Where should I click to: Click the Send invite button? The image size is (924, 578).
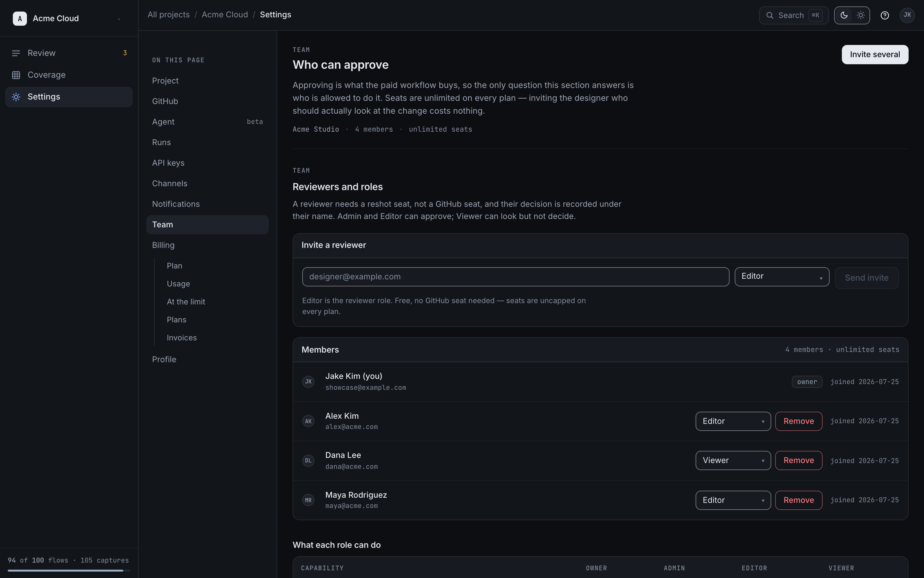pos(866,278)
